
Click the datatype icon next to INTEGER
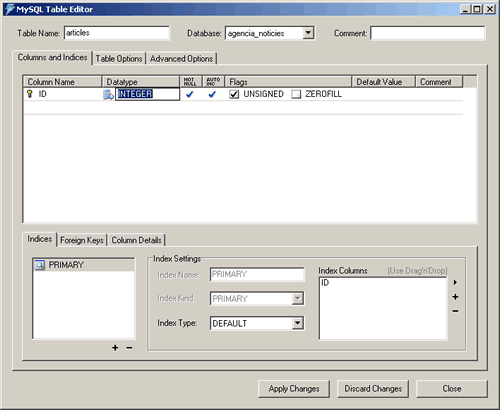(108, 95)
